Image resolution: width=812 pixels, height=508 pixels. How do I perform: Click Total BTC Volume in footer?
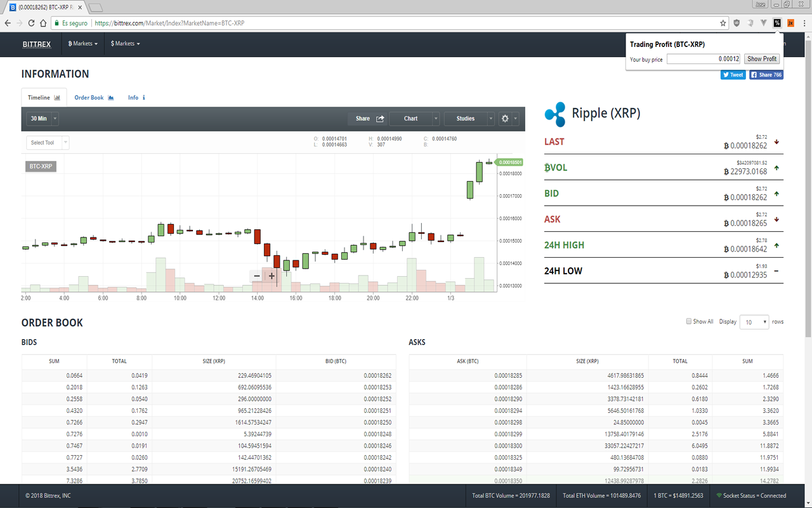[511, 495]
